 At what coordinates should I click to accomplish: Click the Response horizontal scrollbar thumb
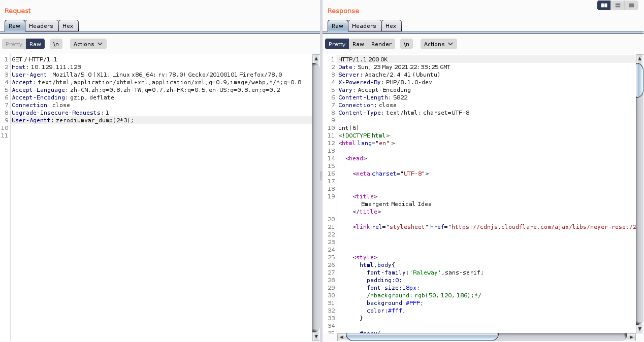pos(423,337)
